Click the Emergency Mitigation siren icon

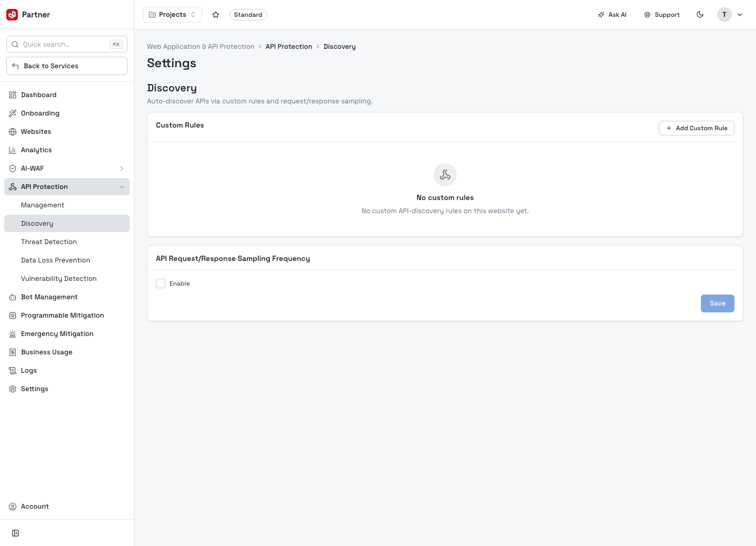[x=13, y=334]
